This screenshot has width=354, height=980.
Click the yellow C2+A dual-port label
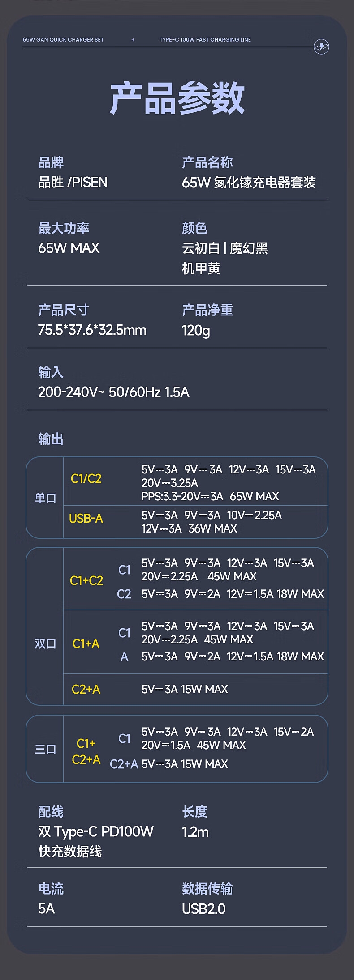pos(86,689)
